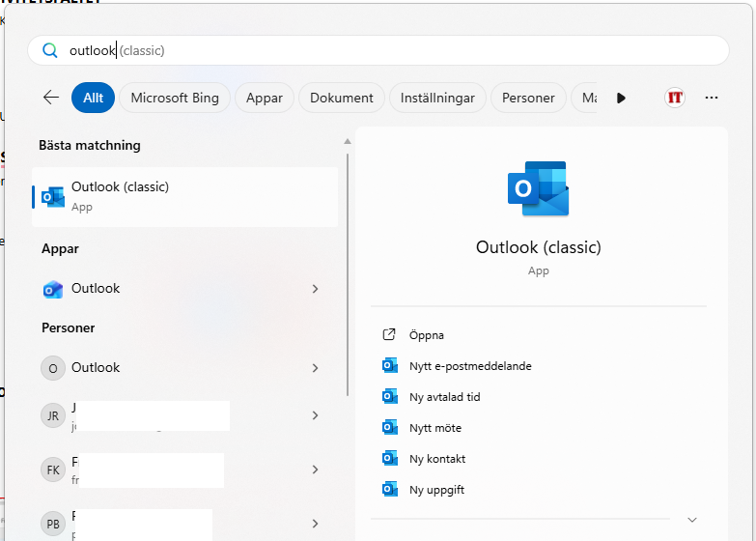Expand the Outlook app result chevron
The image size is (756, 541).
pos(315,289)
